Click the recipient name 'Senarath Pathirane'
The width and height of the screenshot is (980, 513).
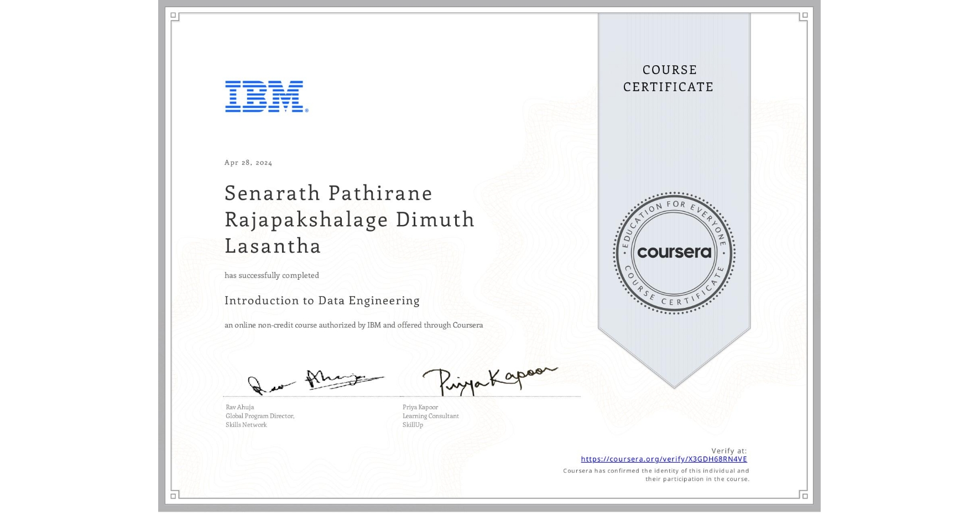(x=328, y=193)
